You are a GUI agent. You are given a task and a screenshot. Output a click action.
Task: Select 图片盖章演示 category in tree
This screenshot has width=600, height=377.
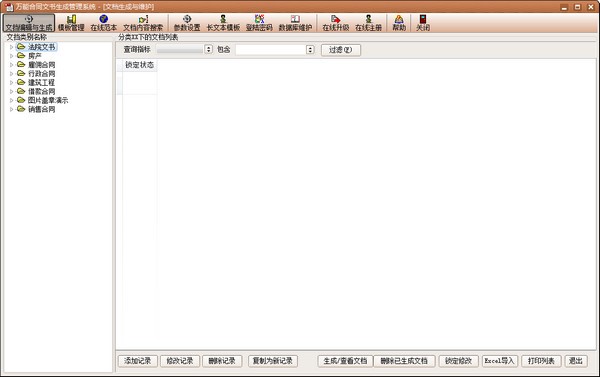pos(48,100)
